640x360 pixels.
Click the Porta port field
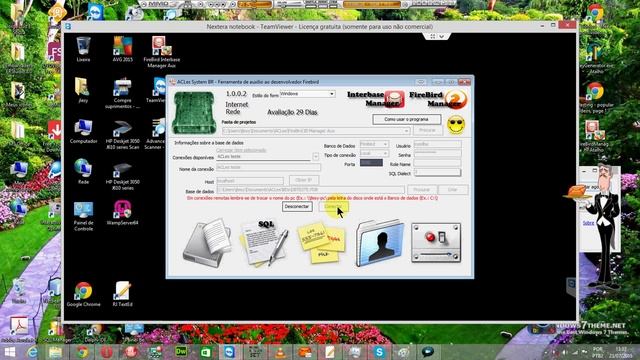point(371,163)
